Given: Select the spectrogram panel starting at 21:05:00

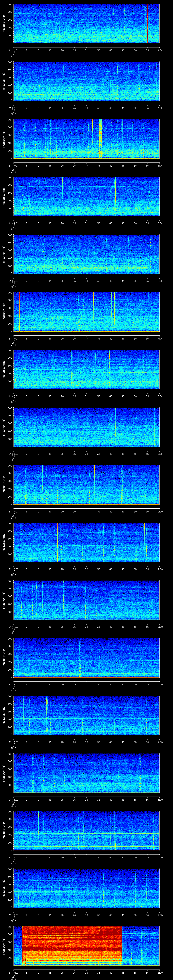Looking at the screenshot, I should coord(87,254).
